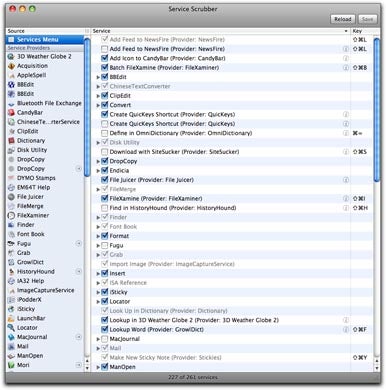Click the Fugu provider icon in the source list
Screen dimensions: 386x390
coord(11,243)
